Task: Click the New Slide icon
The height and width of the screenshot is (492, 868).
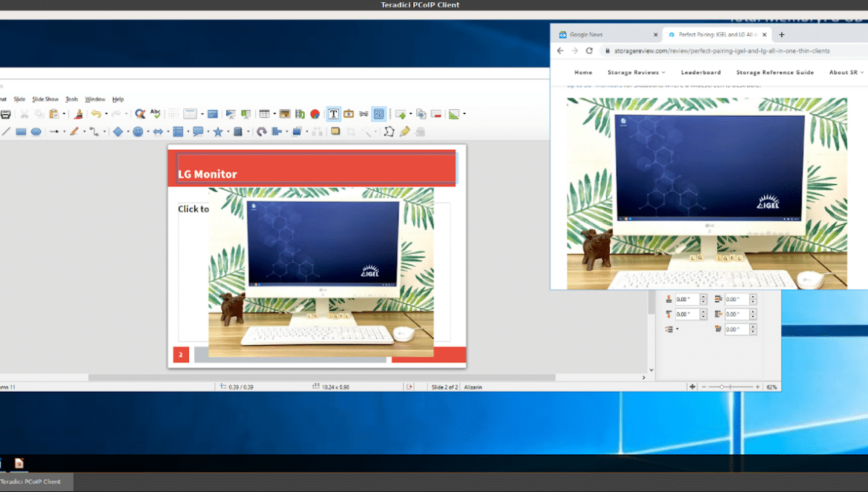Action: coord(400,114)
